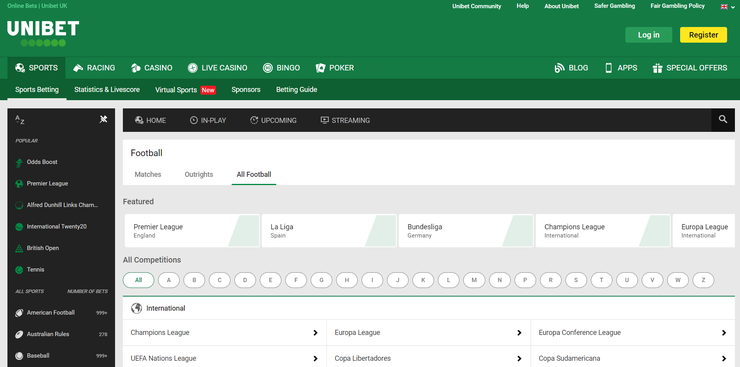This screenshot has width=740, height=367.
Task: Filter competitions by letter M
Action: 474,280
